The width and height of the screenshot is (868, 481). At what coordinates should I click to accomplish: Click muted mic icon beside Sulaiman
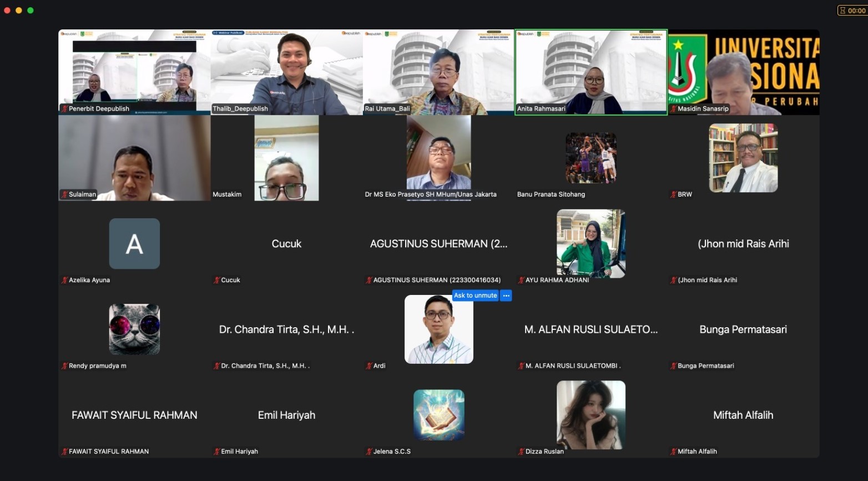[64, 194]
